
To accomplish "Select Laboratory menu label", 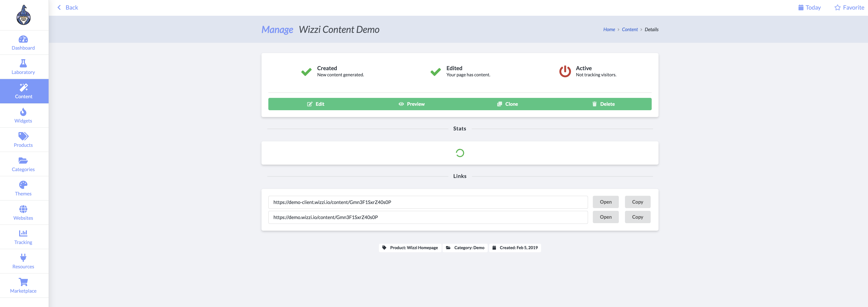I will pos(23,72).
